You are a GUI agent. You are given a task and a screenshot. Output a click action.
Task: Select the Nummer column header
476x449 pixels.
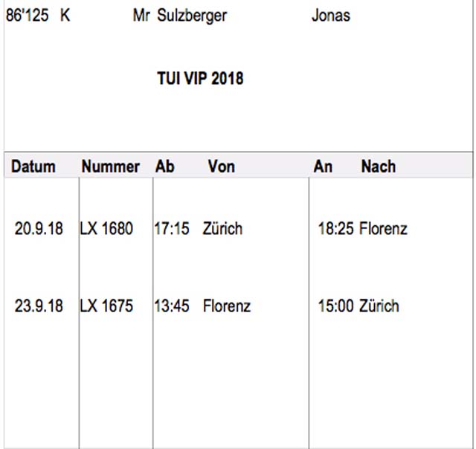(111, 167)
